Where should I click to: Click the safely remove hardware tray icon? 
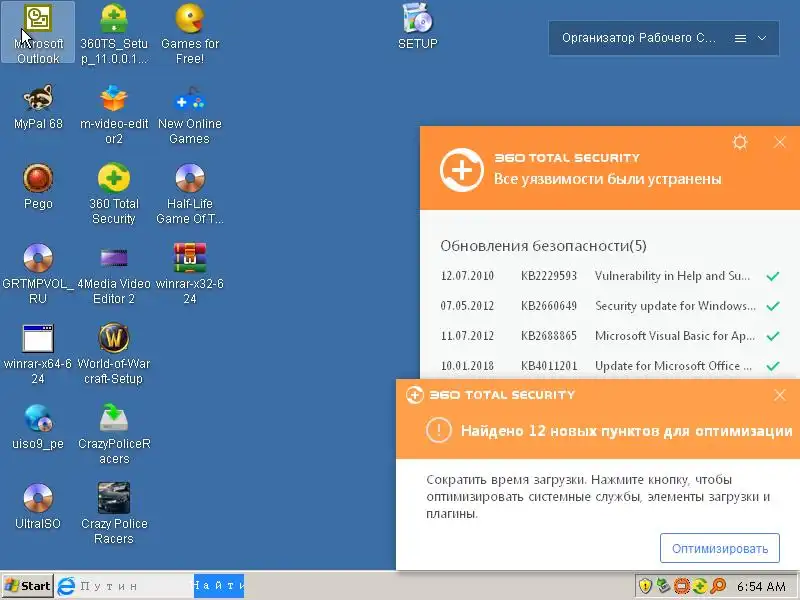(663, 586)
